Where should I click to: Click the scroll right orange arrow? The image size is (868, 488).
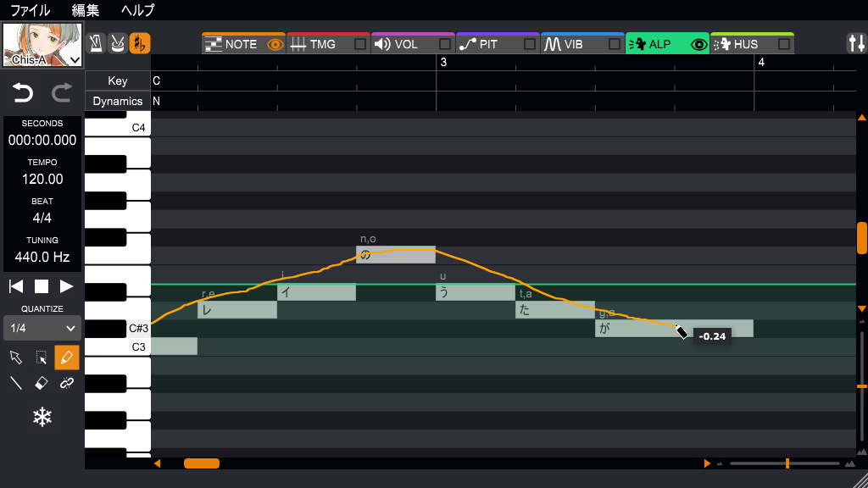tap(707, 463)
